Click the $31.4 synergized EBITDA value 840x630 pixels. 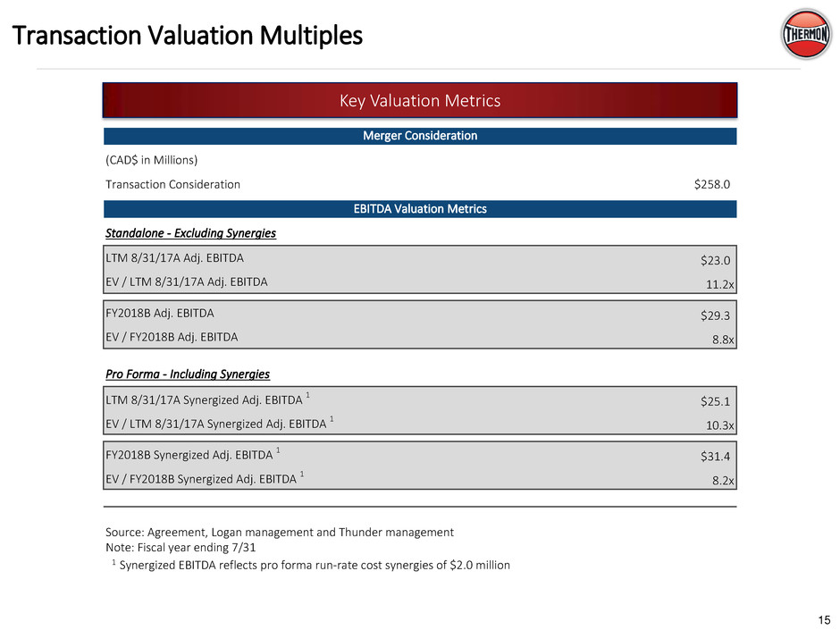(x=716, y=458)
